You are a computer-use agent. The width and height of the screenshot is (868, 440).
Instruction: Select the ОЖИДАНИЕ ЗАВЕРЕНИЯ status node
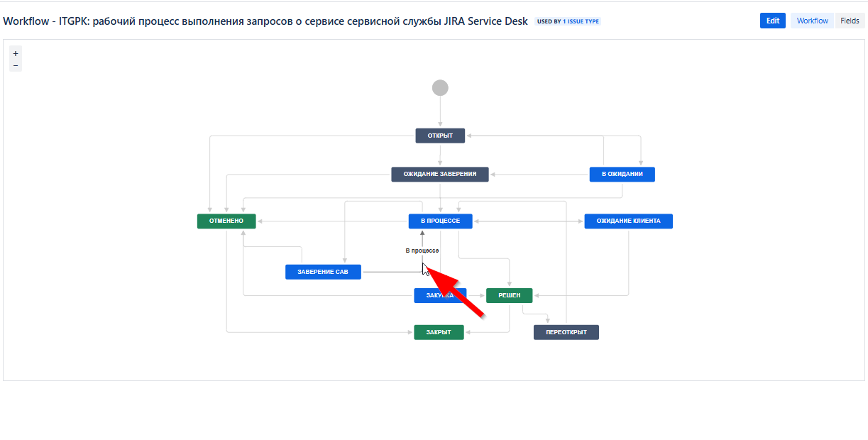tap(439, 174)
